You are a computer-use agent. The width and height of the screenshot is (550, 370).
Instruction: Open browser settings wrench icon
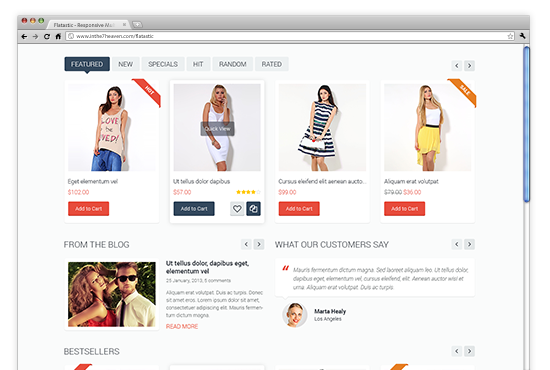523,36
